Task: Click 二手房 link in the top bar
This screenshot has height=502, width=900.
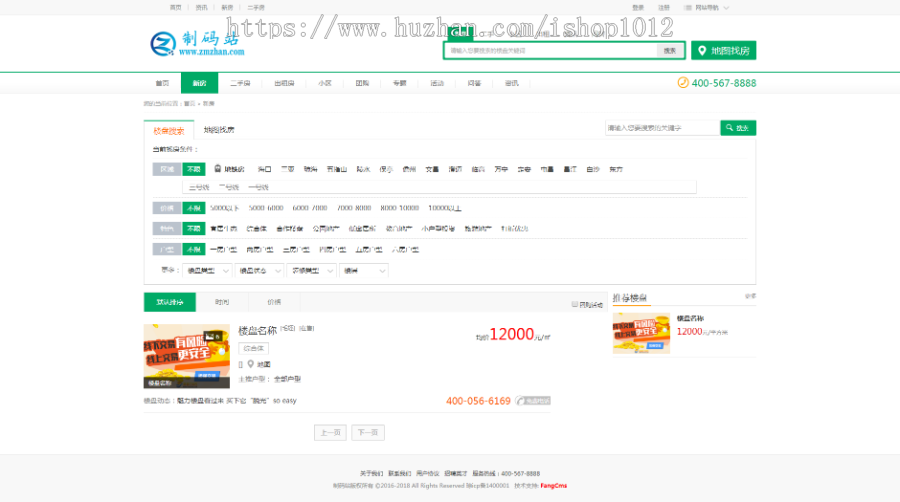Action: [256, 7]
